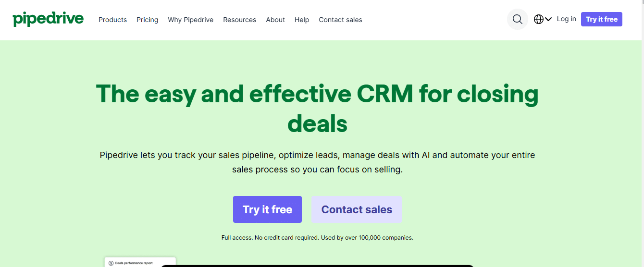Click Contact sales in the top navigation
This screenshot has height=267, width=644.
click(x=340, y=20)
